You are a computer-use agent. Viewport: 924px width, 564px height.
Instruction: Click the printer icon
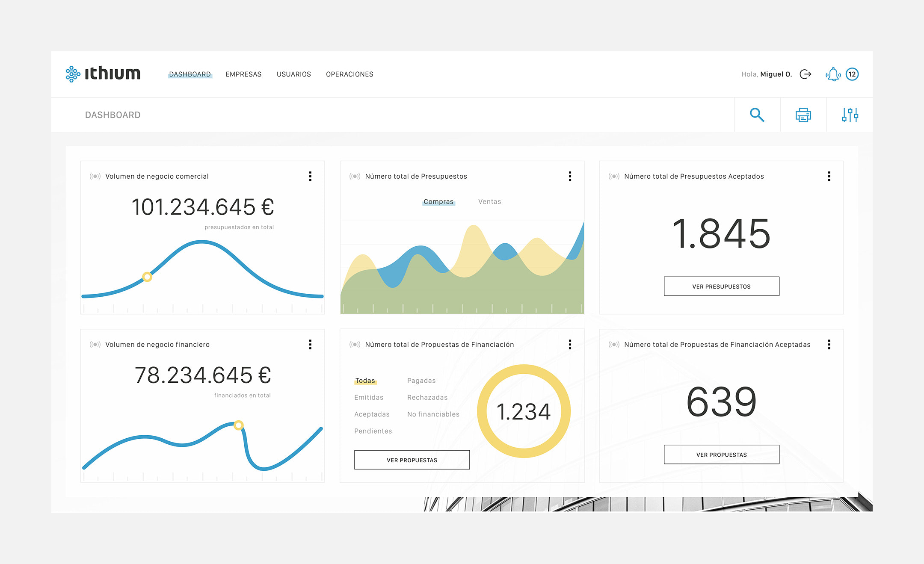[803, 115]
